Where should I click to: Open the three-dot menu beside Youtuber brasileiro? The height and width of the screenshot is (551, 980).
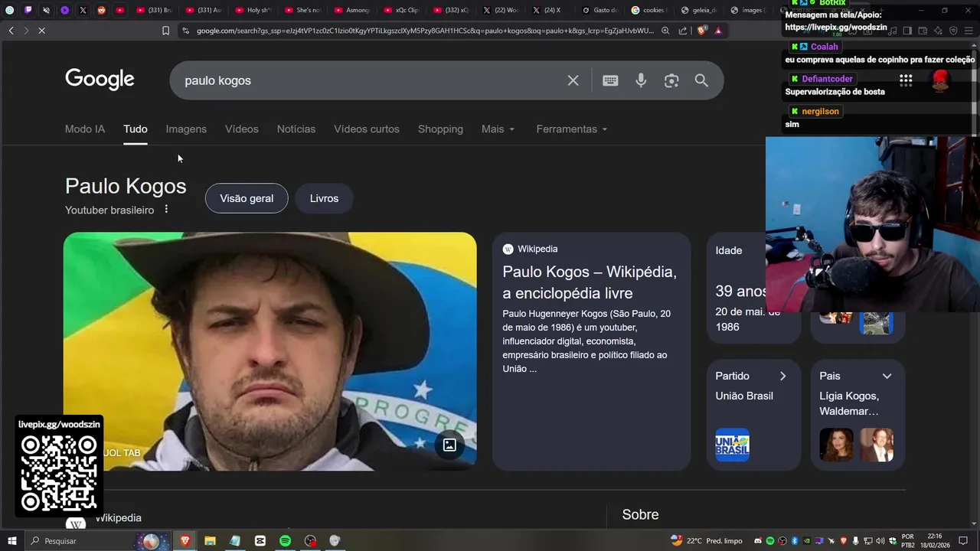point(166,210)
